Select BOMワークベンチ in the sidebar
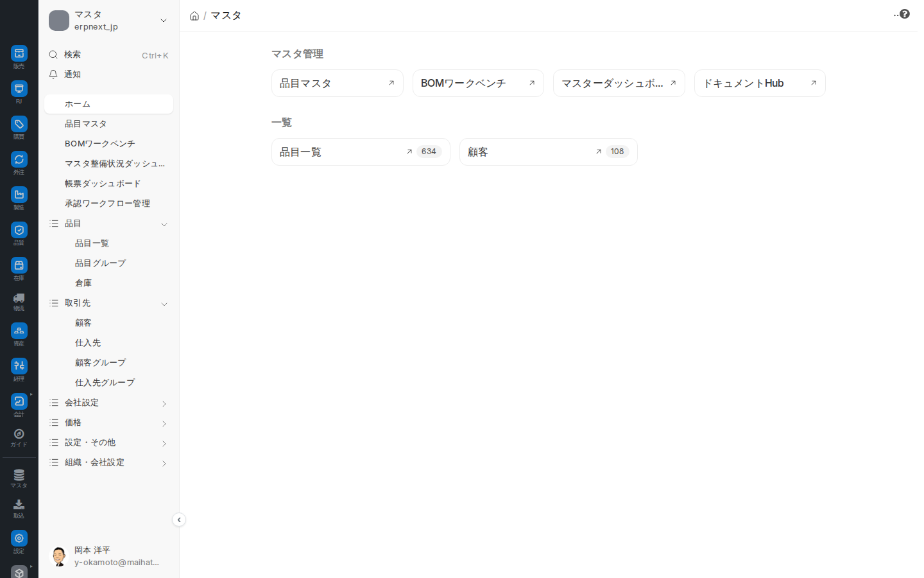The height and width of the screenshot is (578, 924). coord(108,144)
